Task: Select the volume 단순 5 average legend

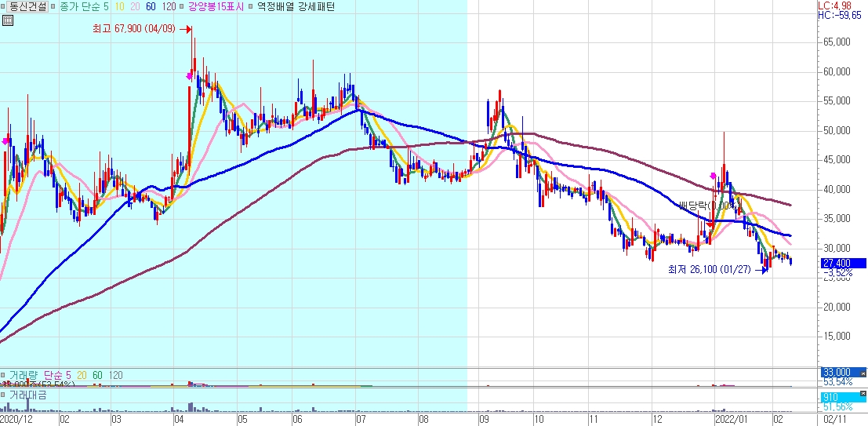Action: click(57, 376)
